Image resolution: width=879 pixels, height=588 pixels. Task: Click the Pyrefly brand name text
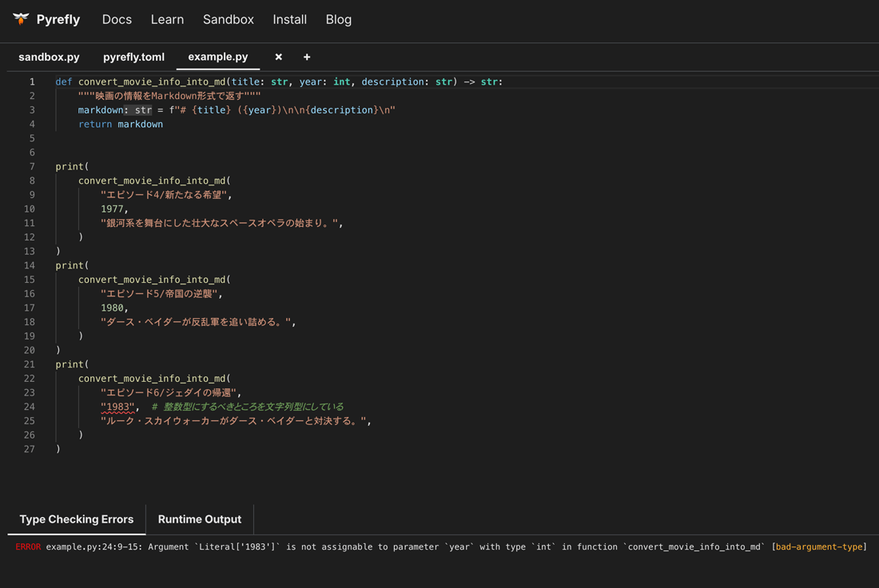pos(58,19)
